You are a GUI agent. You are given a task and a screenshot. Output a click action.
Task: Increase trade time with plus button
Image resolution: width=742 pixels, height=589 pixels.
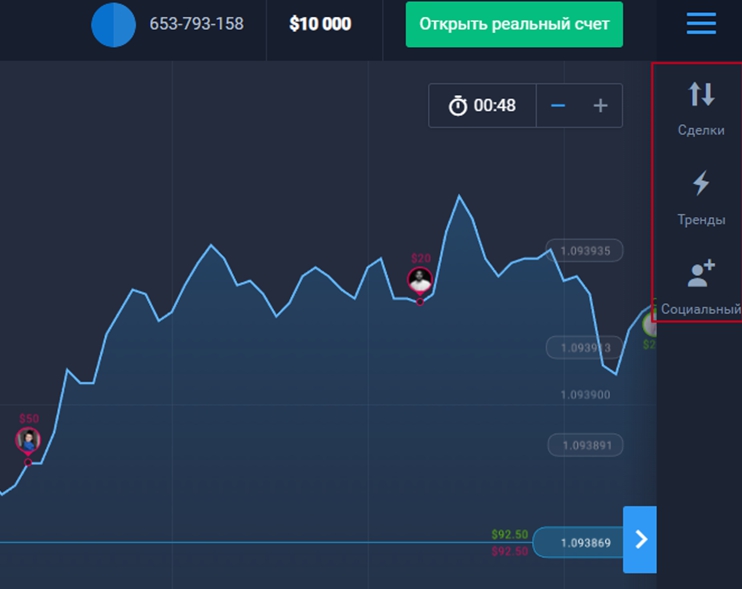coord(600,106)
